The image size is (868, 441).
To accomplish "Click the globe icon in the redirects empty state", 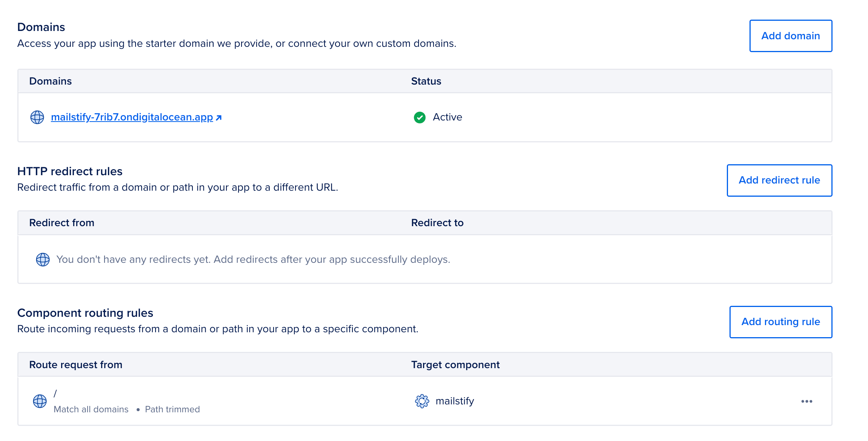I will [x=43, y=259].
